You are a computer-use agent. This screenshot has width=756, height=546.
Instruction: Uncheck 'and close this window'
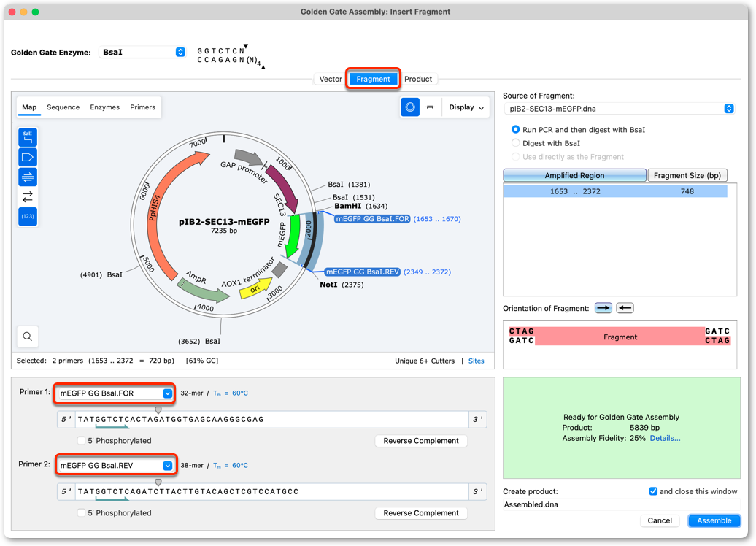[x=653, y=491]
